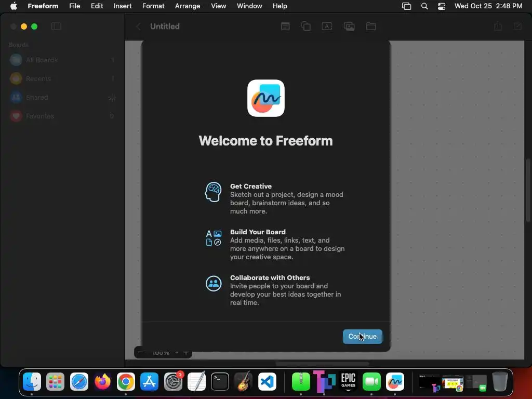Open the photos and media toolbar icon
Viewport: 532px width, 399px height.
[349, 26]
